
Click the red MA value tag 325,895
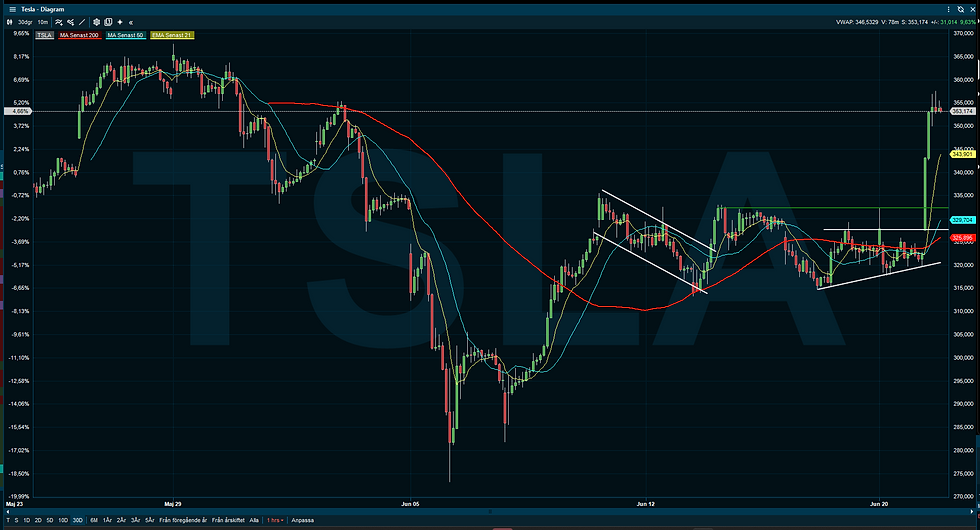962,238
